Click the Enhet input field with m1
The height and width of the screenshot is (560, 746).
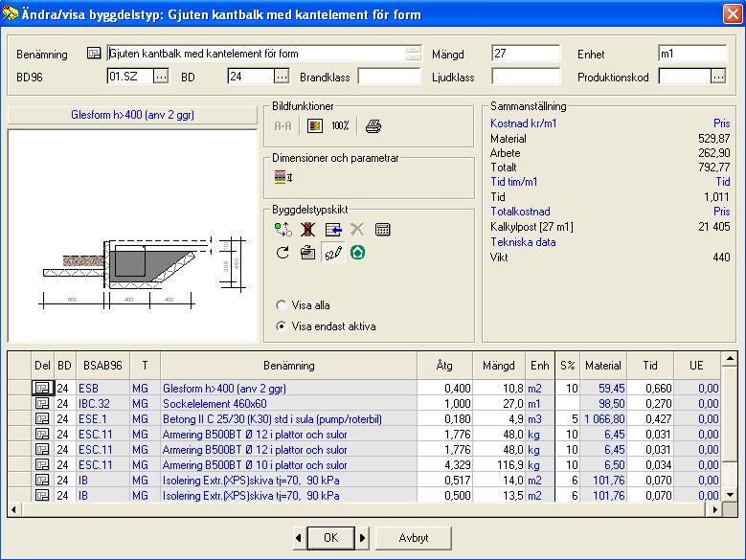click(x=692, y=54)
